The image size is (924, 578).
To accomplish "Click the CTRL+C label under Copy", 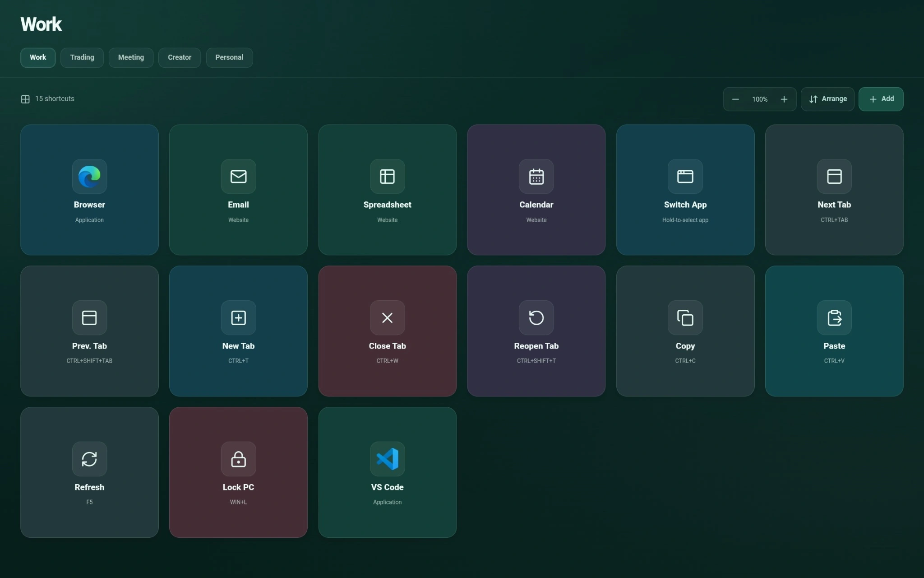I will coord(685,361).
